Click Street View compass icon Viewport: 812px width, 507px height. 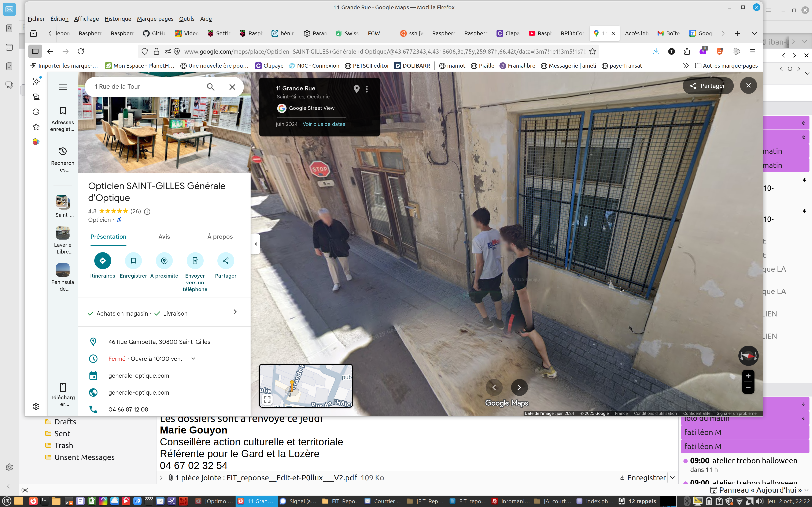coord(748,356)
